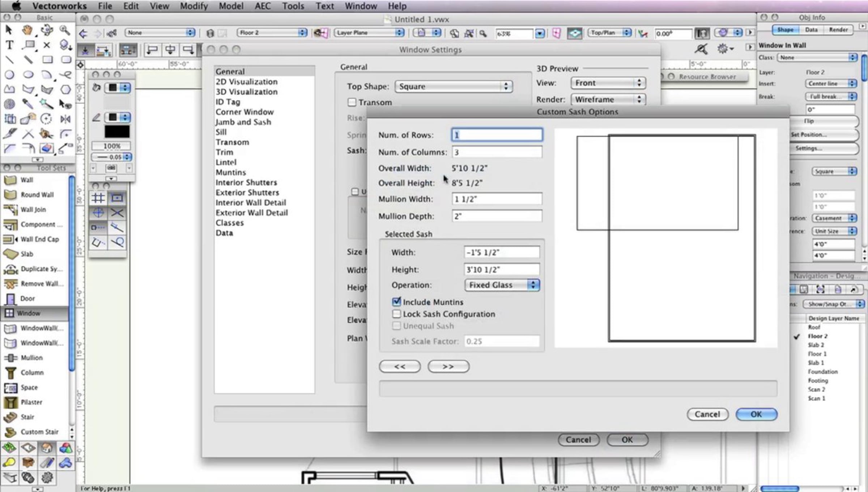Click the Rectangle tool icon
Image resolution: width=868 pixels, height=492 pixels.
[x=47, y=59]
